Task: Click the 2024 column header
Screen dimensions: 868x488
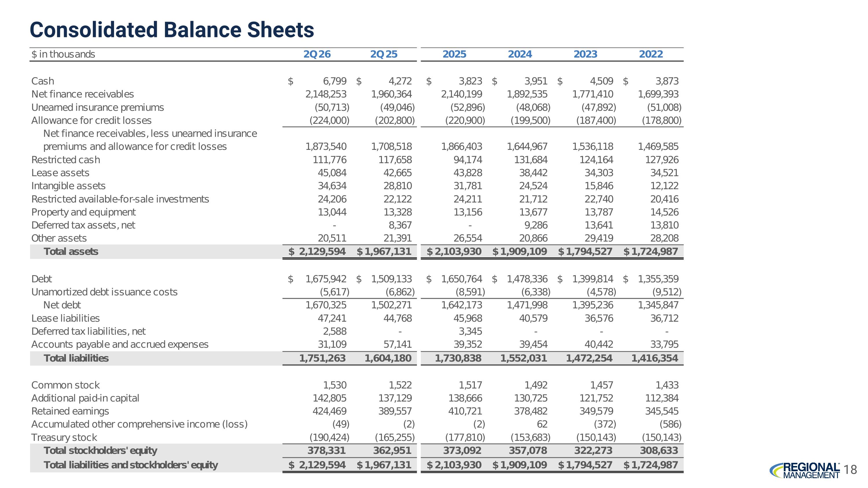Action: tap(520, 54)
